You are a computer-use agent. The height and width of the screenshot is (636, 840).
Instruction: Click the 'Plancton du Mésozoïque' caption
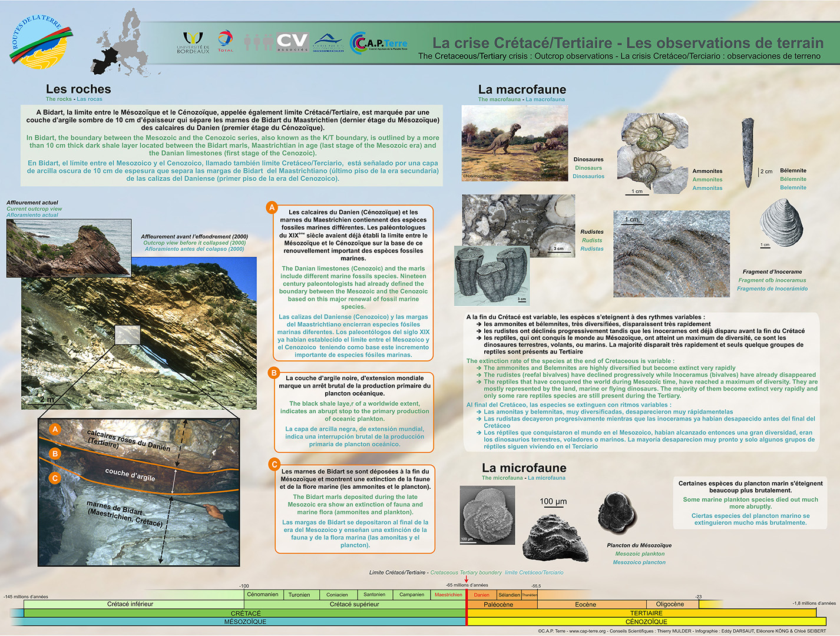pyautogui.click(x=639, y=545)
